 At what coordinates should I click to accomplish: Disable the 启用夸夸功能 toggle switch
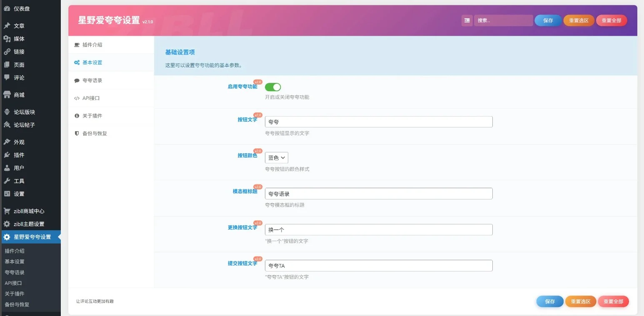coord(273,87)
